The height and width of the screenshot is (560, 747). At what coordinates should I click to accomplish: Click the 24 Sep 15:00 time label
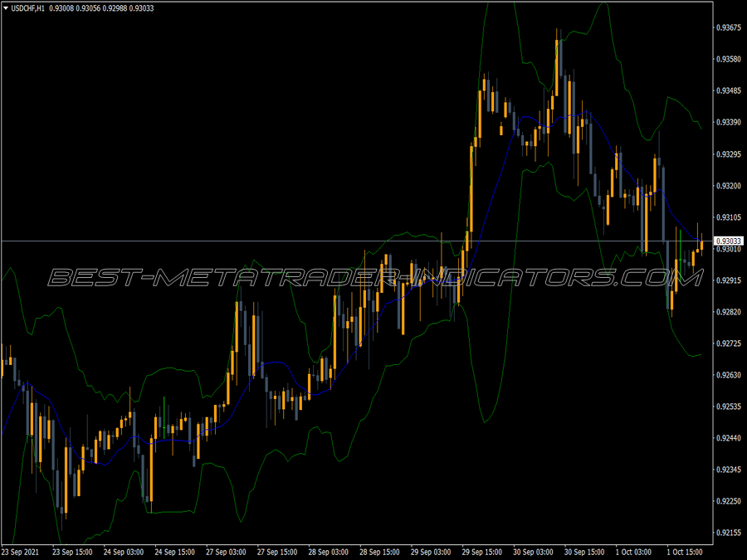coord(175,552)
